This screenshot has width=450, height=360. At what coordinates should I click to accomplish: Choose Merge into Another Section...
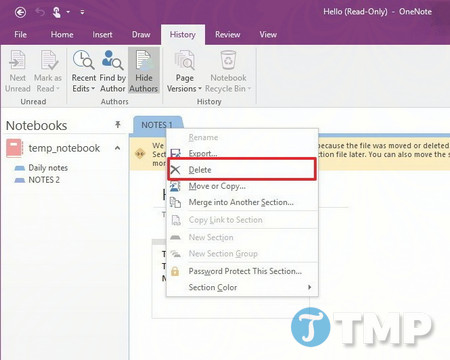(x=242, y=202)
